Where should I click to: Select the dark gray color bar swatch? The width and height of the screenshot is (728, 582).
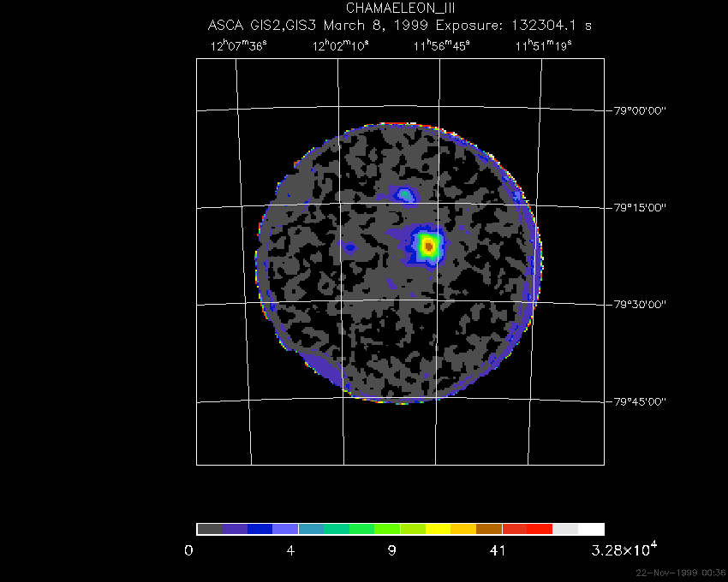pyautogui.click(x=209, y=529)
